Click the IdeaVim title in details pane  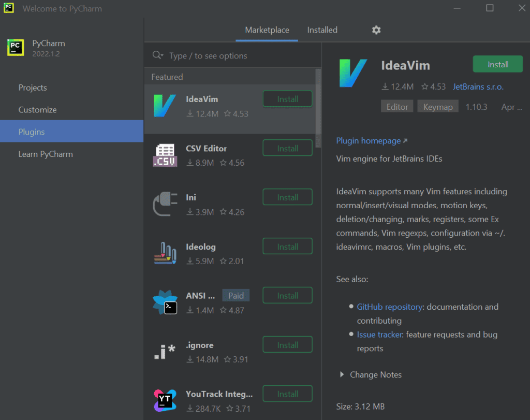tap(405, 65)
